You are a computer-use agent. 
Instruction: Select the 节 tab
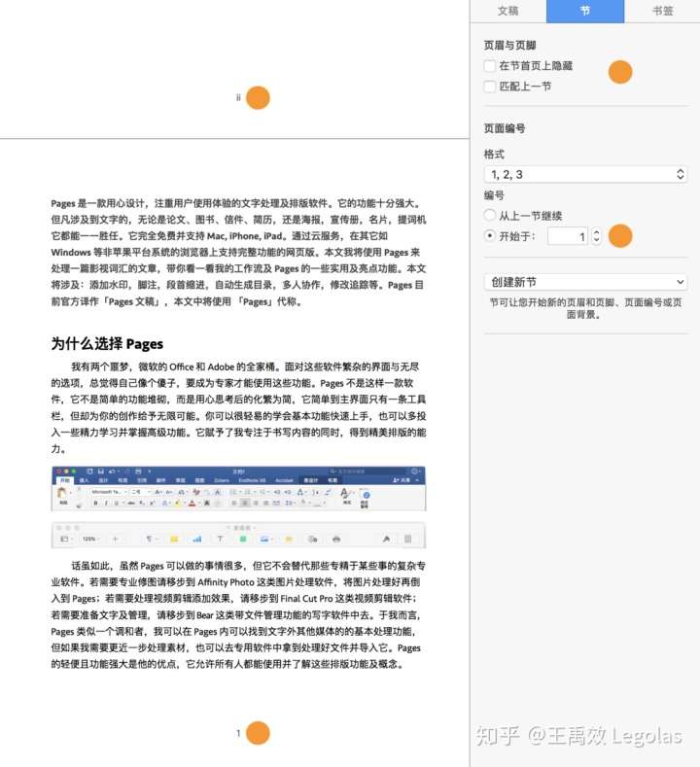click(585, 11)
